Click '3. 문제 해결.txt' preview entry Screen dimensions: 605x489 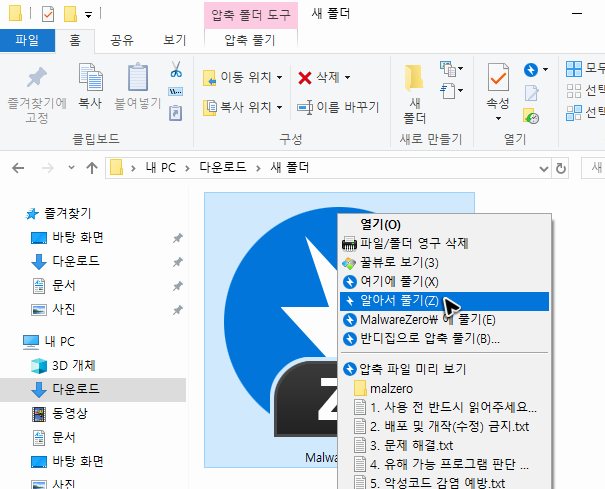(444, 445)
